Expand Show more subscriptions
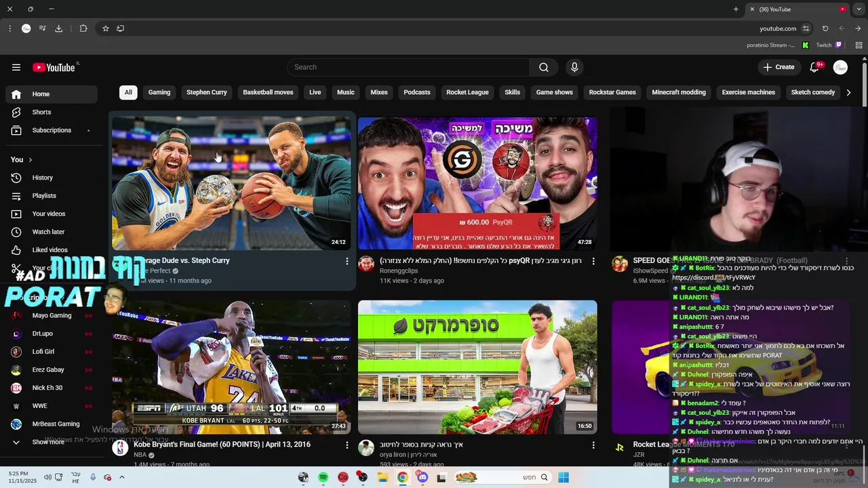 coord(49,442)
